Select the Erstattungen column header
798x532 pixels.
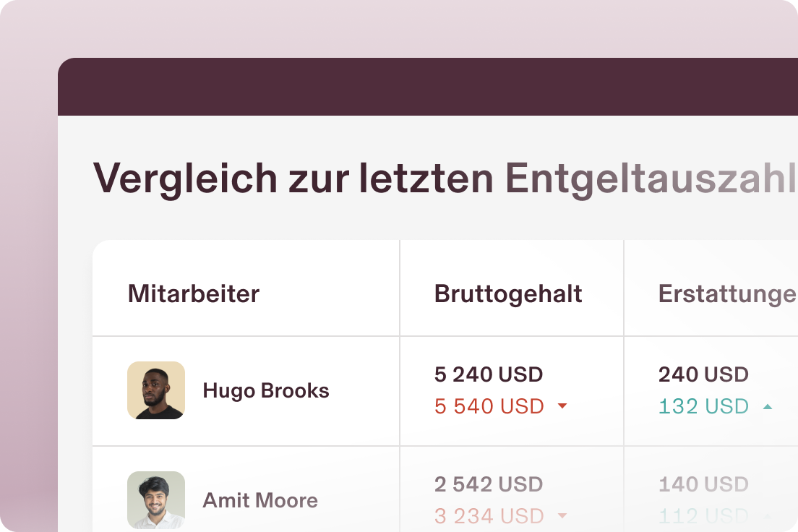tap(728, 293)
